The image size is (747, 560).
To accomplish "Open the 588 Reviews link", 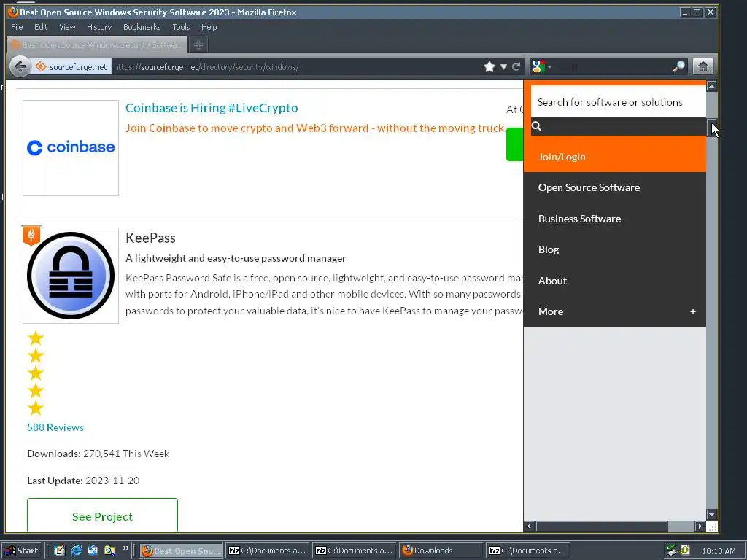I will [55, 427].
